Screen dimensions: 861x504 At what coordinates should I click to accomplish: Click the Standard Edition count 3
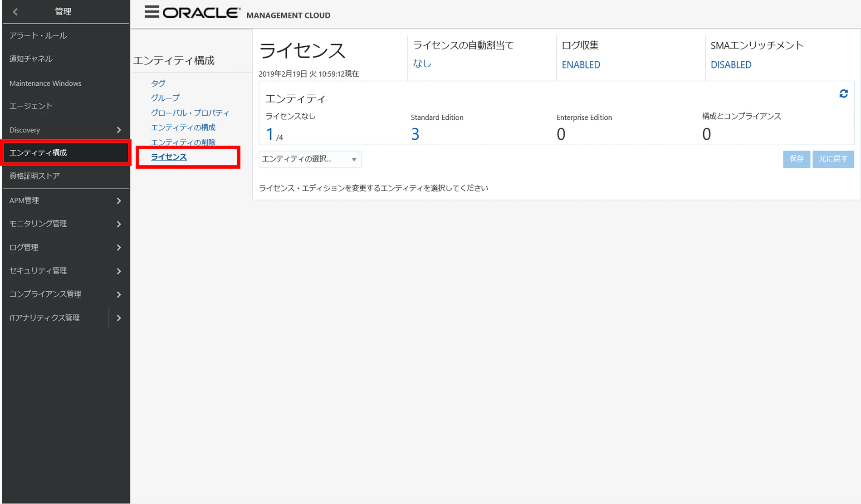[x=415, y=134]
